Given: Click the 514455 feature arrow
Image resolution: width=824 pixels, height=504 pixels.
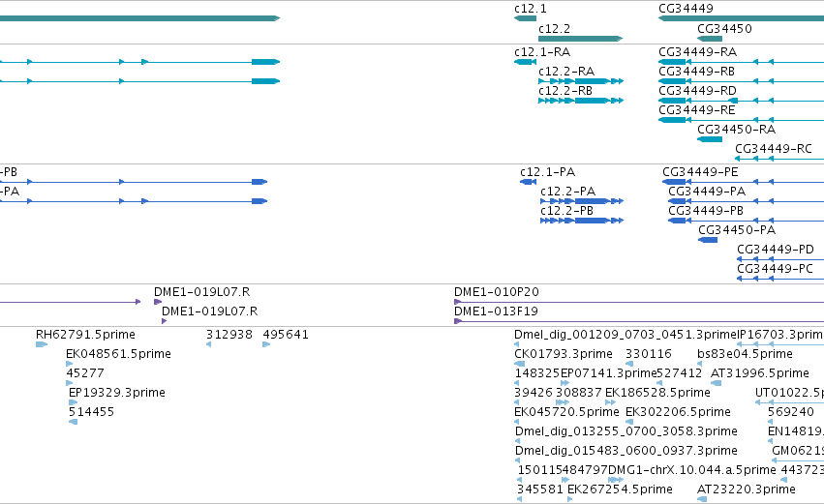Looking at the screenshot, I should click(73, 422).
